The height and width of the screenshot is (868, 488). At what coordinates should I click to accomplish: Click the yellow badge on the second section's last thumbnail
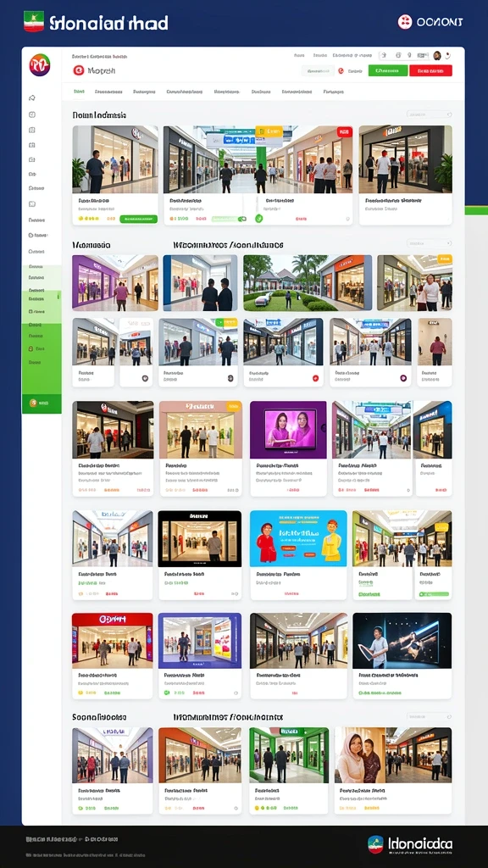445,259
